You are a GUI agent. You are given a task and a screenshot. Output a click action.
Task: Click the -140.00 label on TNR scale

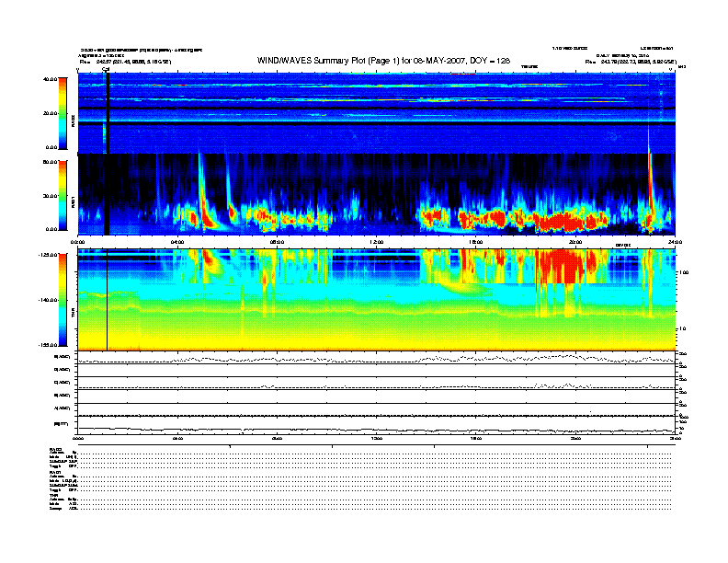(48, 300)
